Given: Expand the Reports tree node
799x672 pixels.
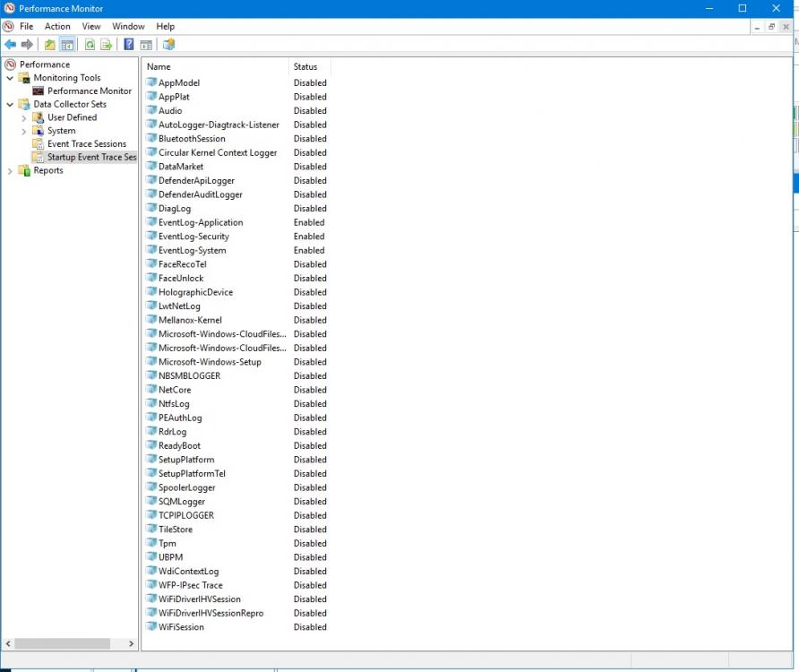Looking at the screenshot, I should [10, 171].
